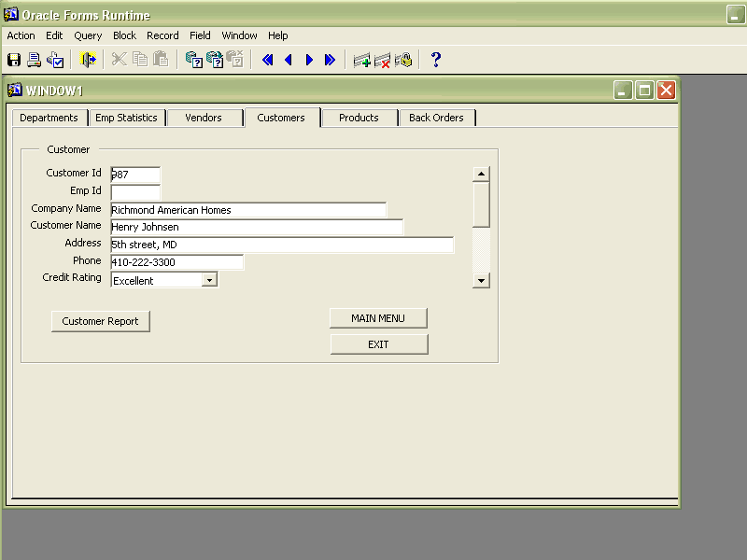Click the Remove Record icon

(382, 60)
